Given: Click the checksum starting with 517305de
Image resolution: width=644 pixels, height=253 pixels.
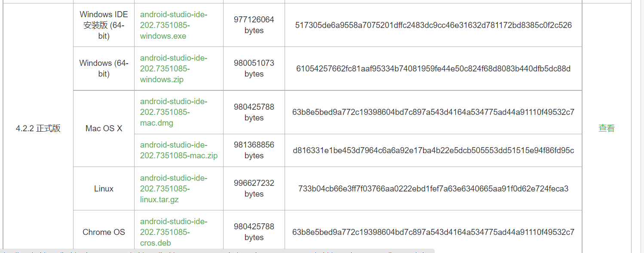Looking at the screenshot, I should tap(433, 25).
